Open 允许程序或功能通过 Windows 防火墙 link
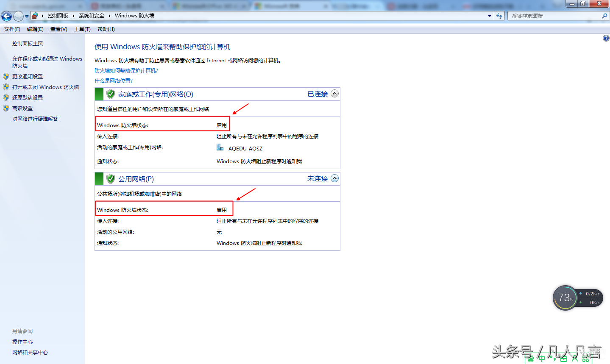 tap(47, 62)
